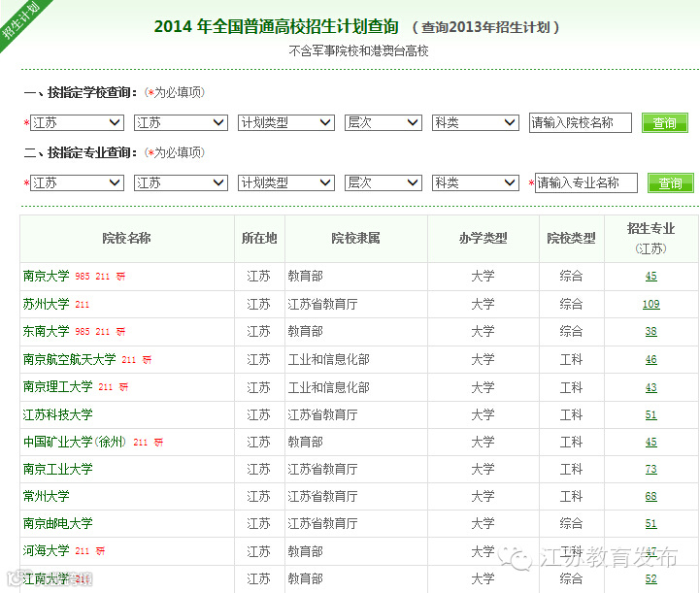Focus the 请输入院校名称 input field

click(x=581, y=122)
